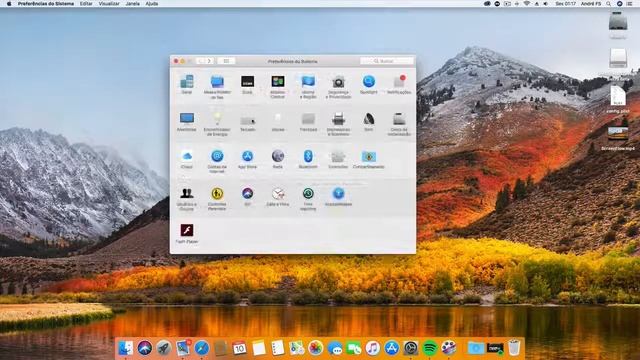
Task: Click the clock in the menu bar
Action: pos(565,4)
